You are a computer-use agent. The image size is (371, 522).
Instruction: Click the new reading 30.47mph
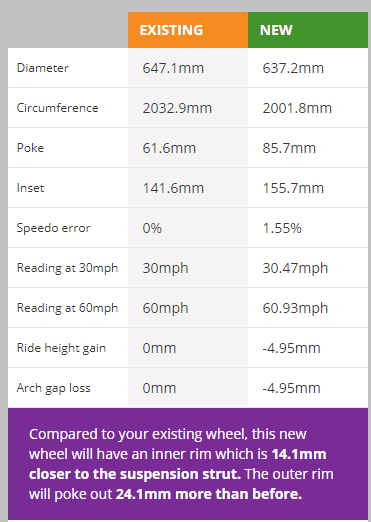(295, 269)
